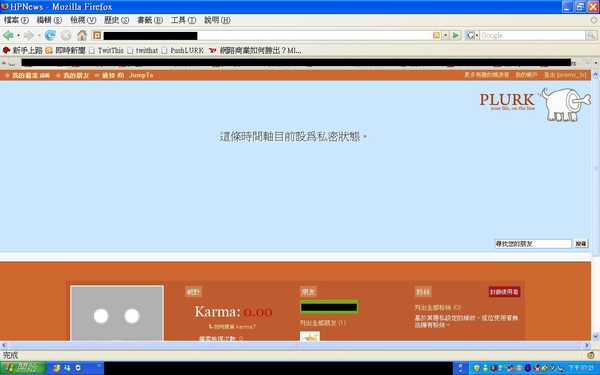600x375 pixels.
Task: Expand the address bar history dropdown
Action: pos(445,35)
